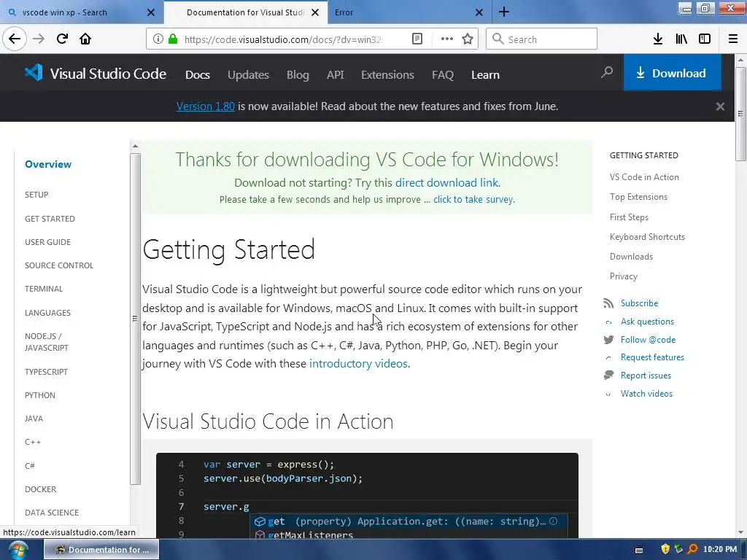Open the Windows Start button
This screenshot has height=560, width=747.
click(18, 550)
